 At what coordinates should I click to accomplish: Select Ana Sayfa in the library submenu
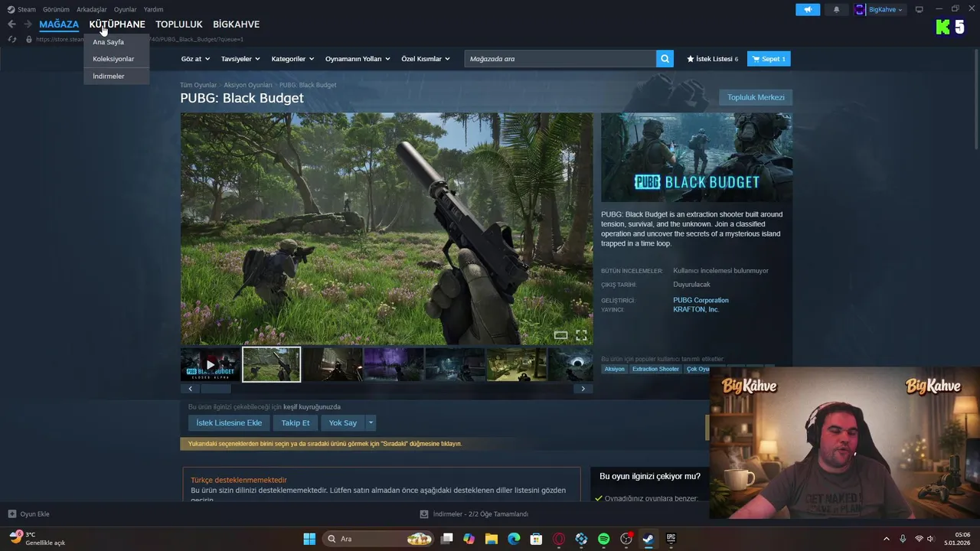click(x=116, y=42)
